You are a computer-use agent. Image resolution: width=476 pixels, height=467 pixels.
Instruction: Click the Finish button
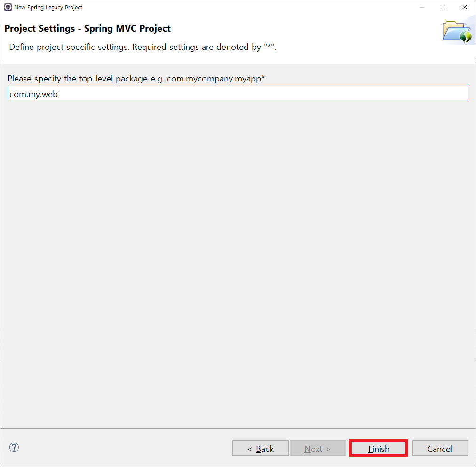coord(378,448)
